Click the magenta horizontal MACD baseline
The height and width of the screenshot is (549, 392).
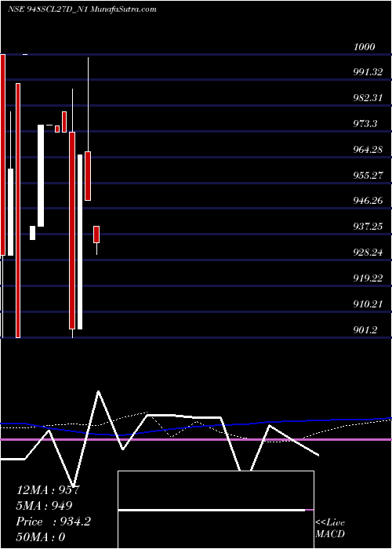point(196,439)
